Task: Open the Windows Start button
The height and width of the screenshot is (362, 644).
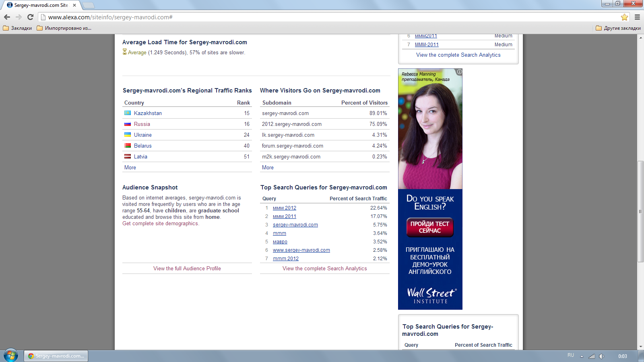Action: click(x=10, y=356)
